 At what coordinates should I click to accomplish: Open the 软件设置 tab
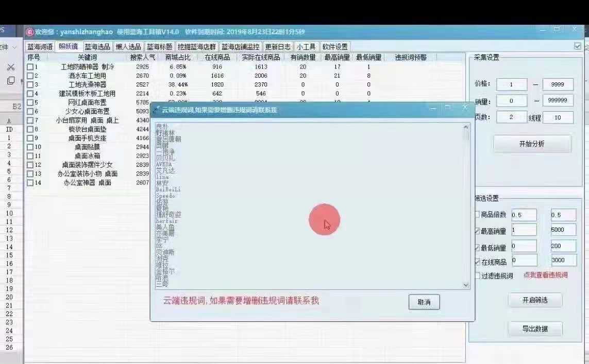[x=335, y=47]
